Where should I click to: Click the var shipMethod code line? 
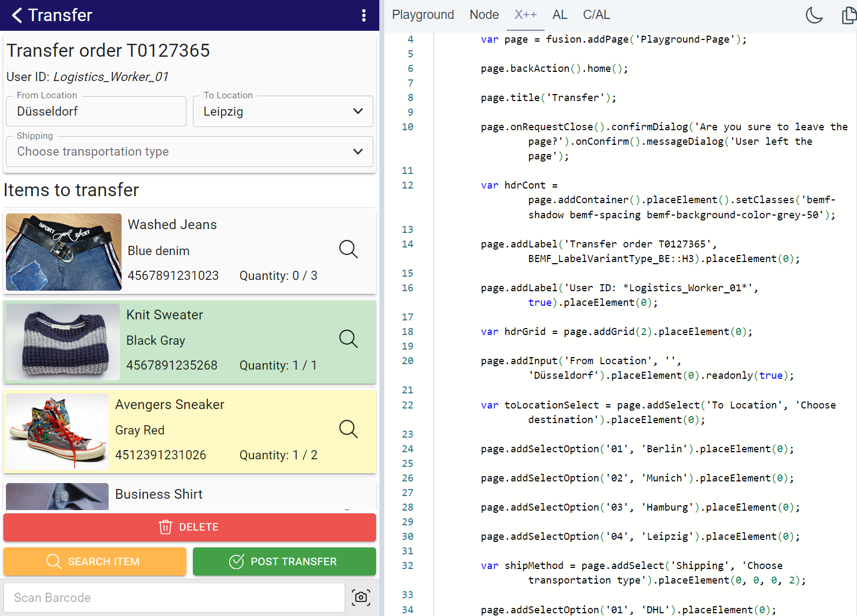click(643, 573)
